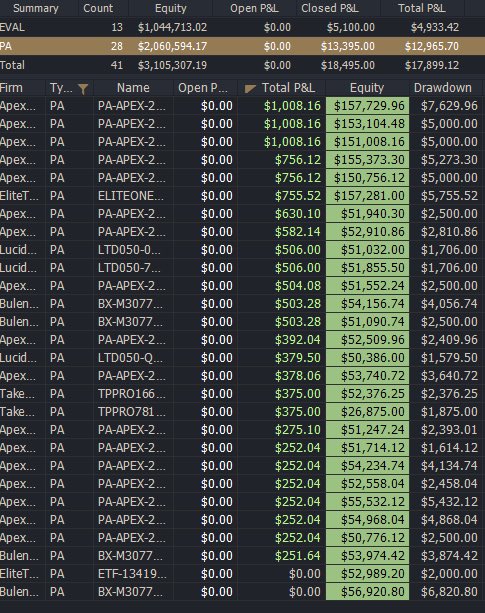Select the equity cell $155,373.30

tap(367, 160)
